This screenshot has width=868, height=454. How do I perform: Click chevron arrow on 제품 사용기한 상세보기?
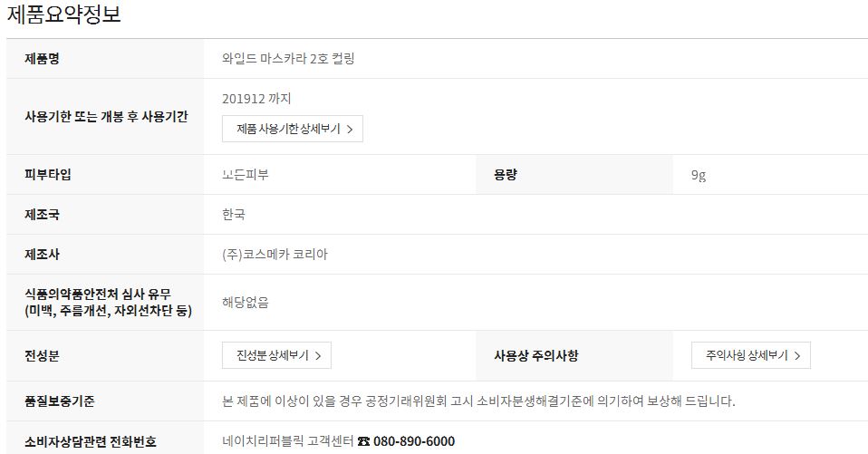[350, 130]
